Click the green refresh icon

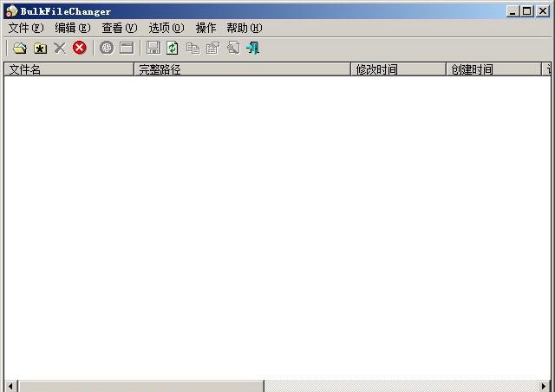click(173, 48)
